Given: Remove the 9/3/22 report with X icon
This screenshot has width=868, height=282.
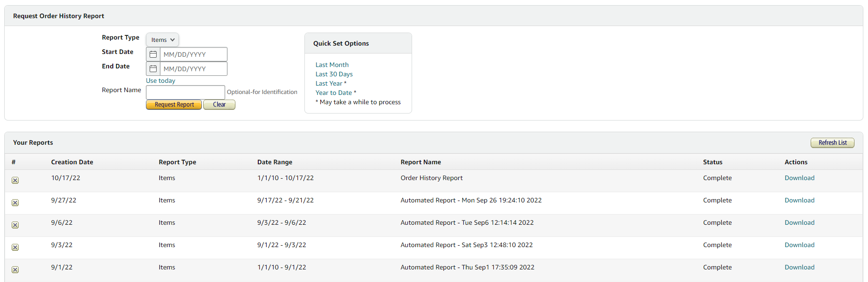Looking at the screenshot, I should tap(15, 248).
